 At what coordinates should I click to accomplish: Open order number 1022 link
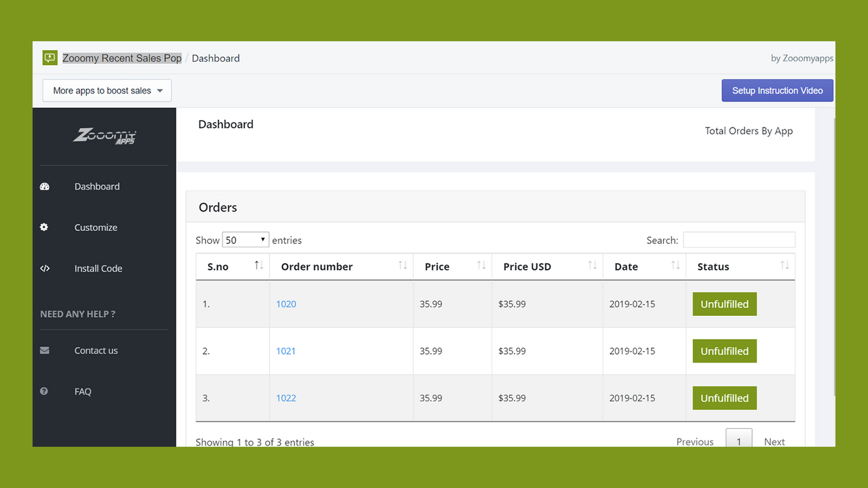(286, 398)
